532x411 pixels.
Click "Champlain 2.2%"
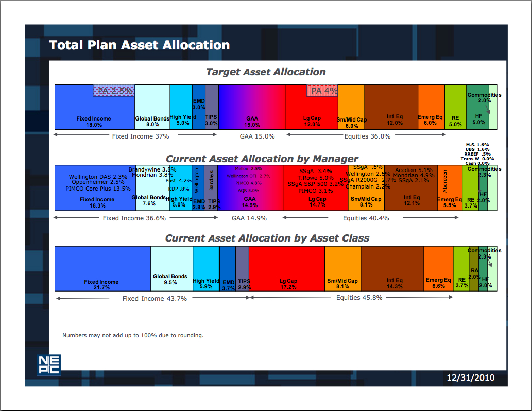(x=368, y=186)
